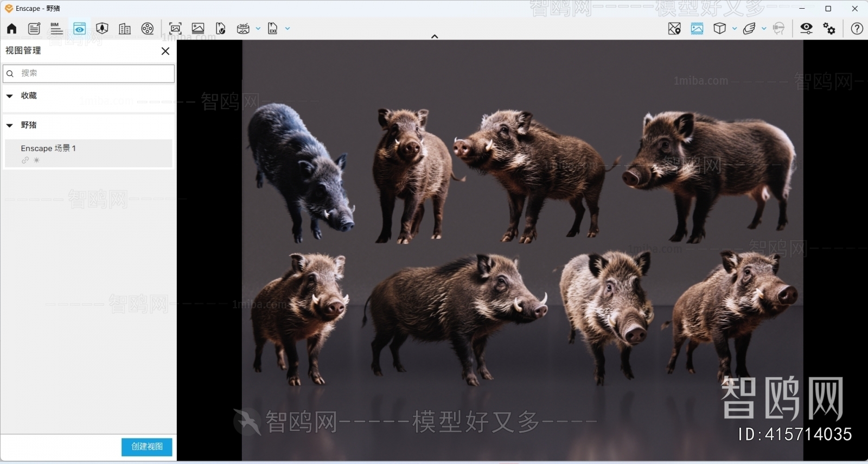The height and width of the screenshot is (464, 868).
Task: Toggle the View Management eye-window icon
Action: point(79,29)
